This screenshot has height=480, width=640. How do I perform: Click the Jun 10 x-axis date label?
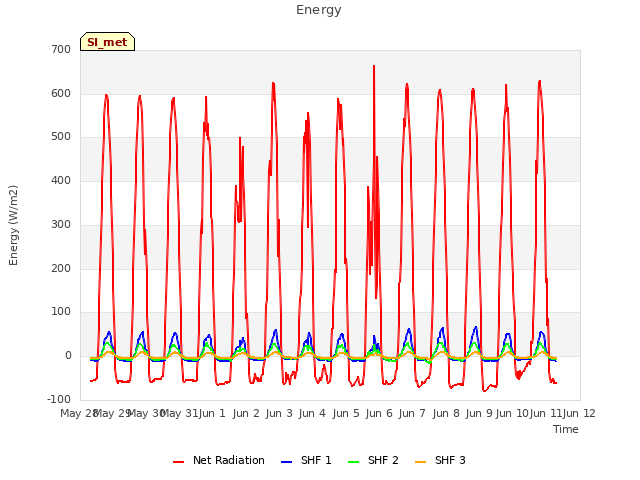pos(512,413)
